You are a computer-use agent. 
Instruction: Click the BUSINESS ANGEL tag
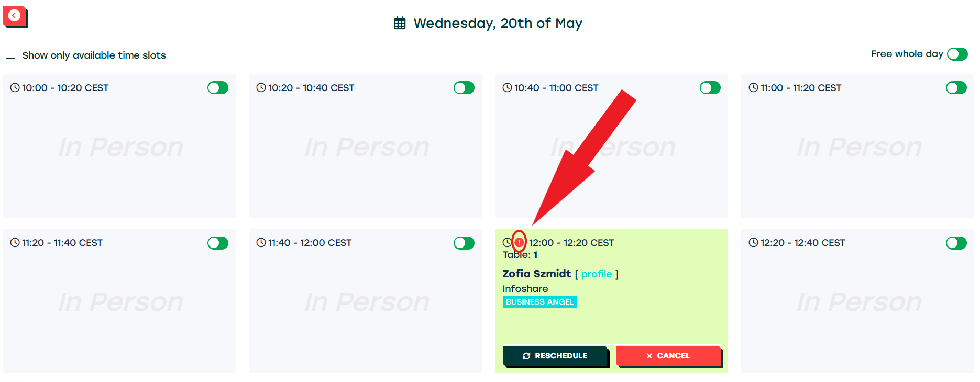point(539,302)
